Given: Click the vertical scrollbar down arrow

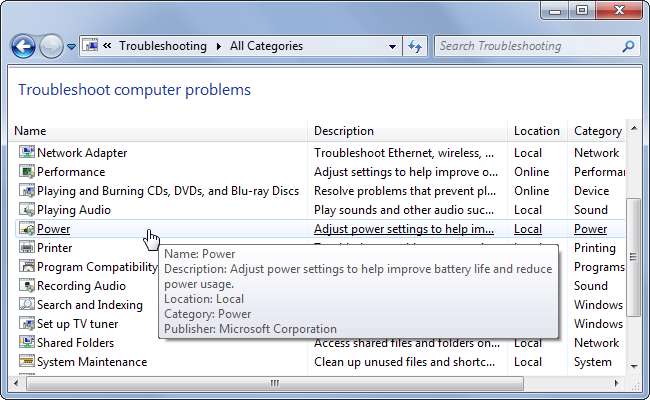Looking at the screenshot, I should pyautogui.click(x=634, y=366).
